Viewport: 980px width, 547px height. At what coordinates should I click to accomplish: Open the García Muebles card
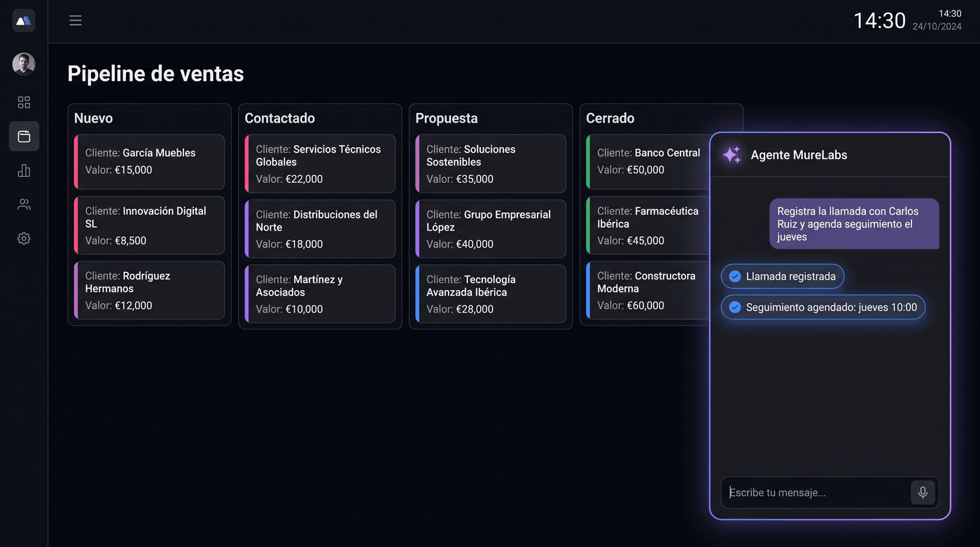coord(149,162)
